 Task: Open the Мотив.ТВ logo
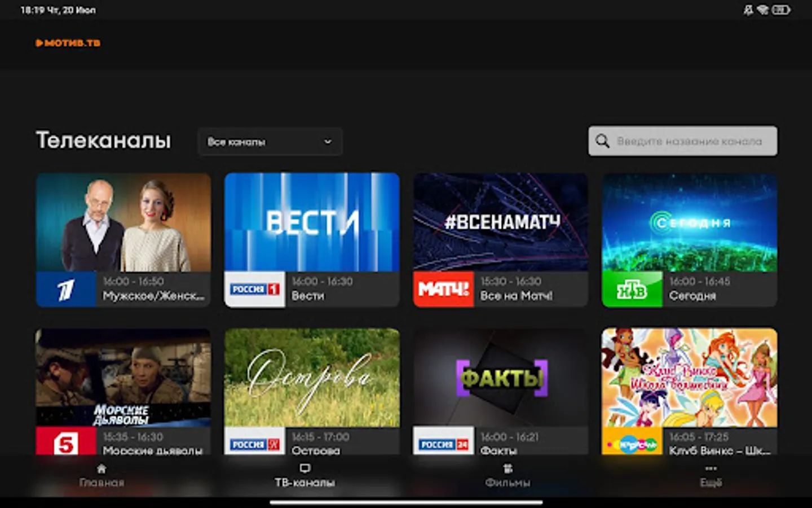[68, 43]
